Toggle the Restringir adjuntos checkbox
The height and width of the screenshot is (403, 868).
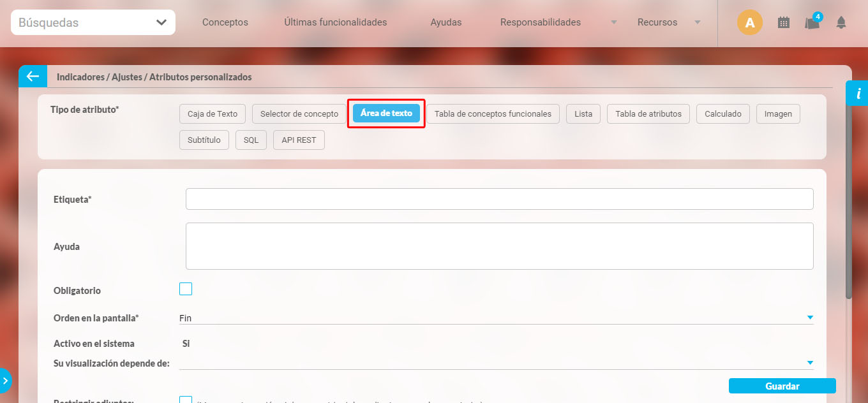[186, 400]
